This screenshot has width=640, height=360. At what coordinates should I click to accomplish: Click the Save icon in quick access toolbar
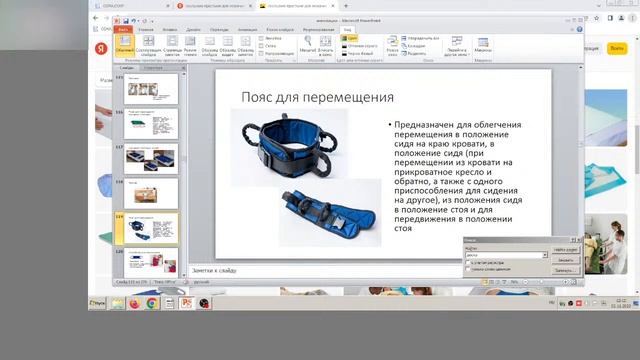tap(126, 21)
